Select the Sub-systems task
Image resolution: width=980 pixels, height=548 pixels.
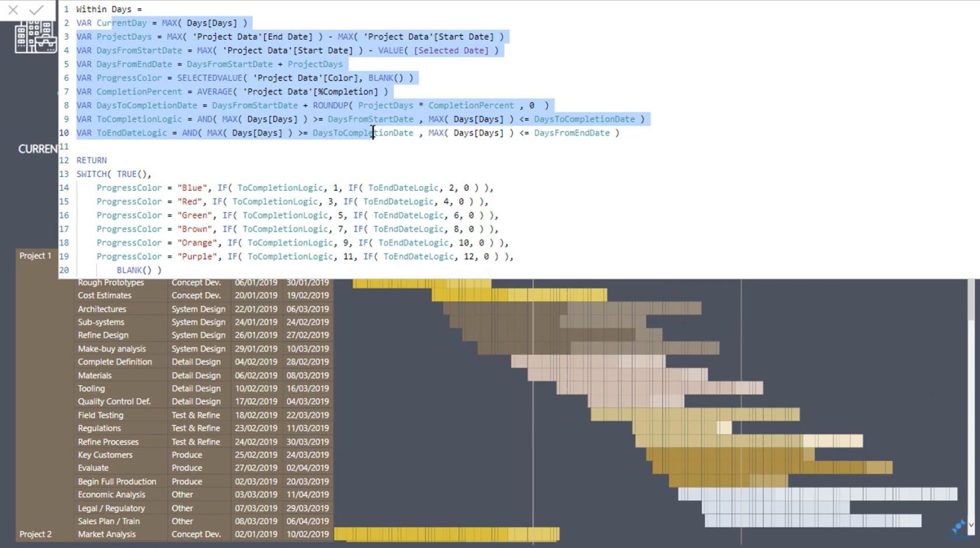pyautogui.click(x=101, y=322)
